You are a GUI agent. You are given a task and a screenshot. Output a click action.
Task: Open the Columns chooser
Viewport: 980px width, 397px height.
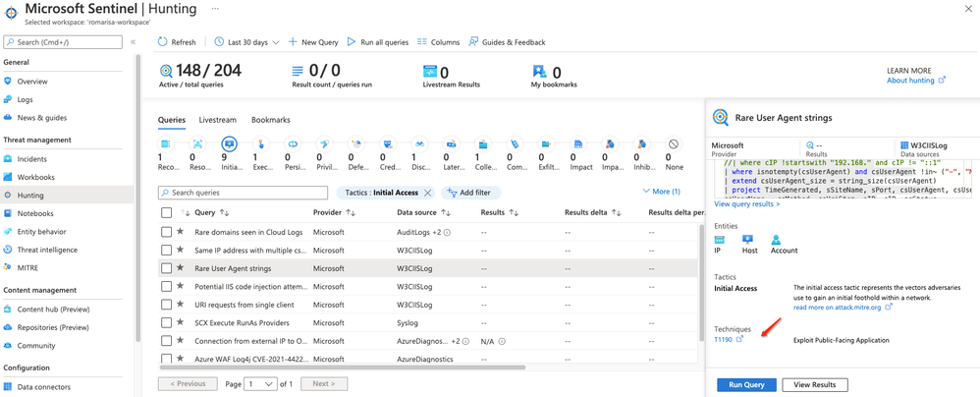(x=438, y=42)
